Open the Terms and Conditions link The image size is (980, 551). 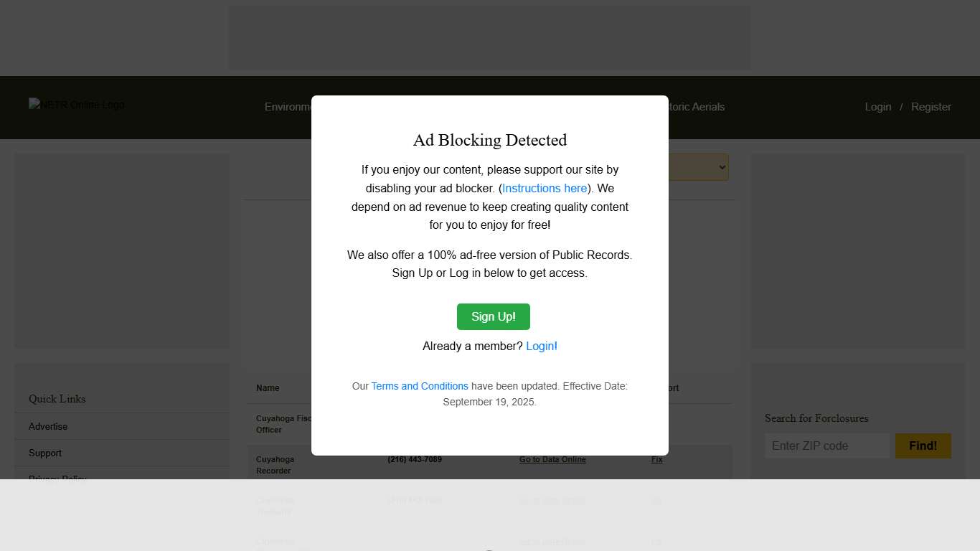click(x=420, y=386)
